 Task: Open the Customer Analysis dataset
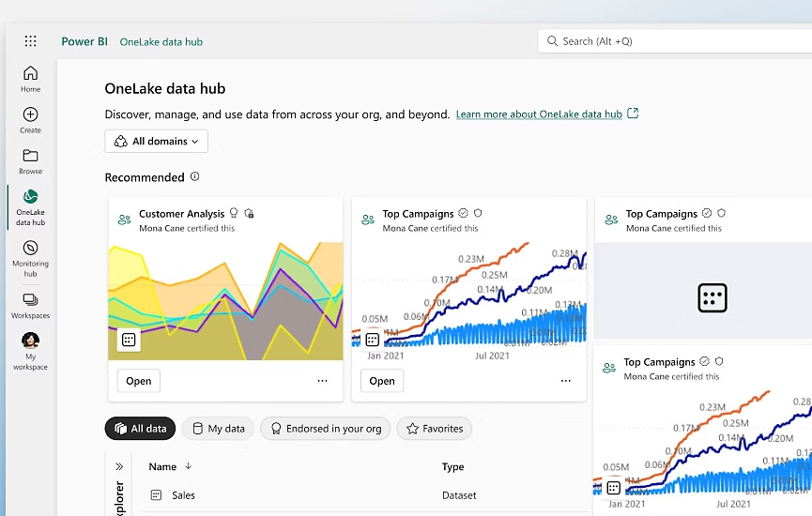(138, 381)
